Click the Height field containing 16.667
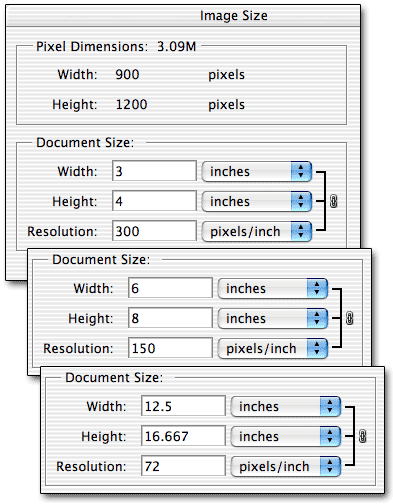393x504 pixels. coord(183,436)
